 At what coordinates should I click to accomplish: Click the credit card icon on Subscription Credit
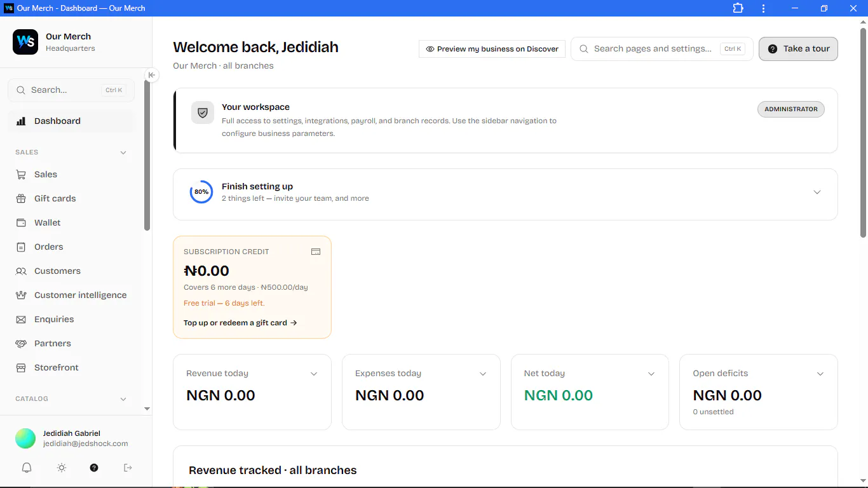(x=316, y=252)
